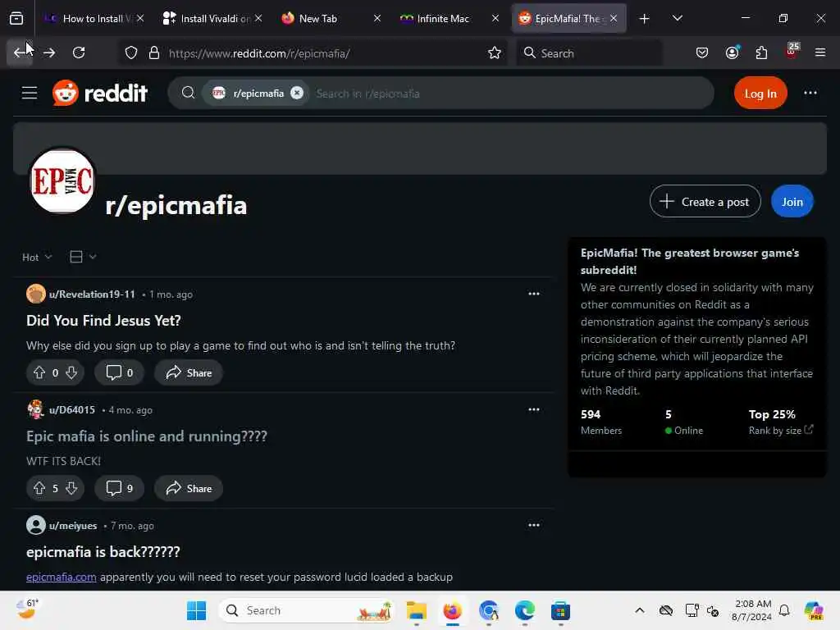Open a new browser tab
This screenshot has height=630, width=840.
645,19
